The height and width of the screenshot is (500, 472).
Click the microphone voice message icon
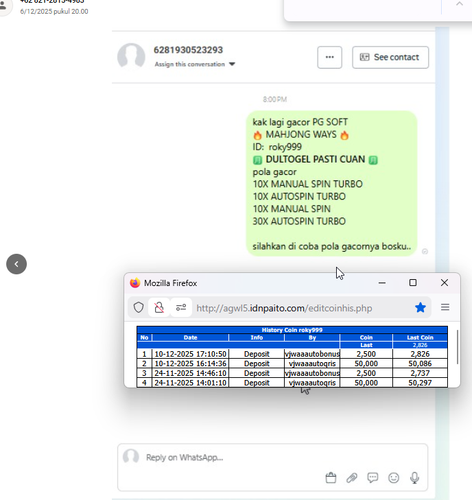(415, 478)
